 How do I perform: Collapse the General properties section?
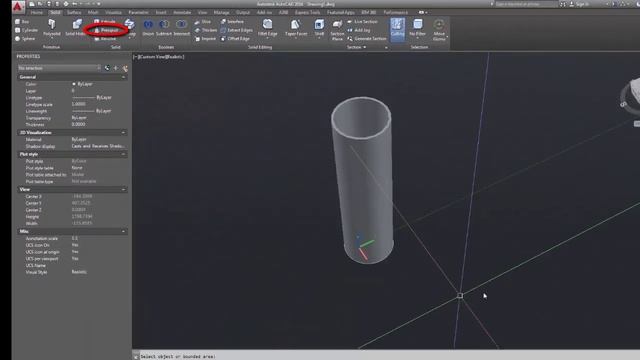point(123,77)
